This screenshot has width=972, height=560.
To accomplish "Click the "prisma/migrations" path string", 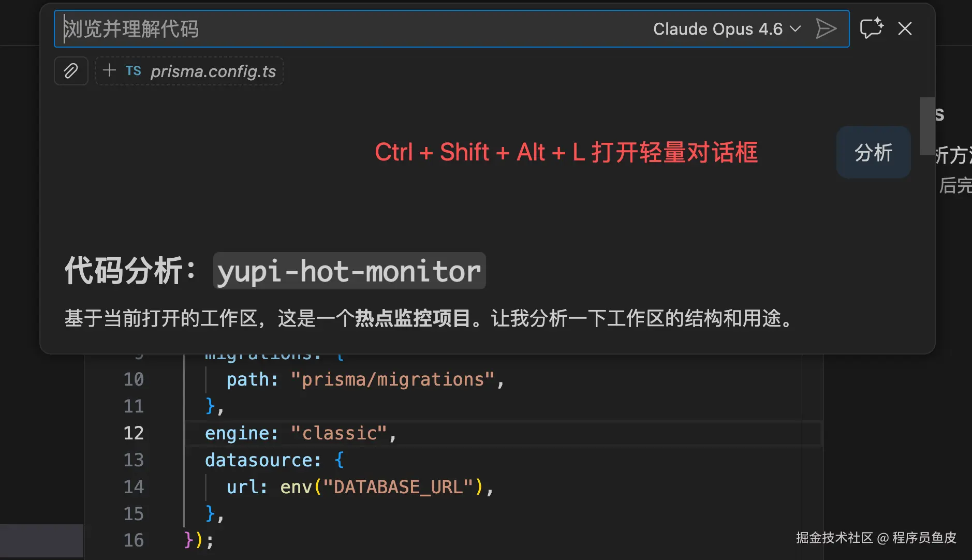I will tap(393, 380).
